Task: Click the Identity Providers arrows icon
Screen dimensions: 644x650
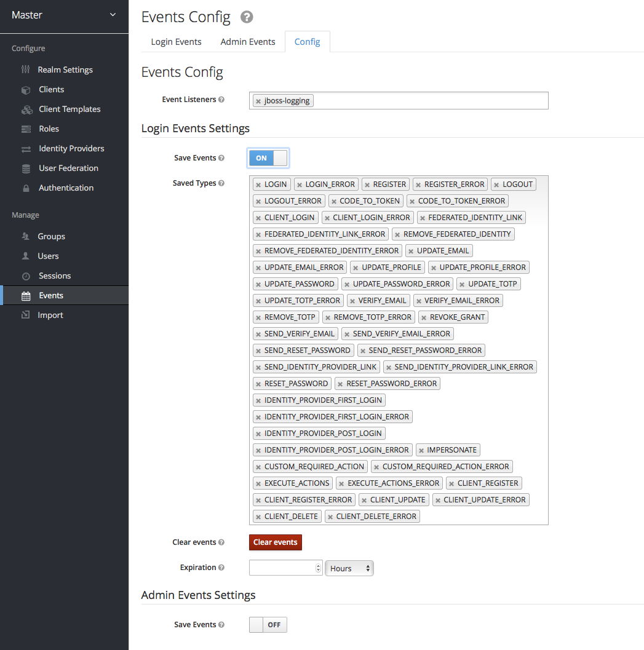Action: [26, 149]
